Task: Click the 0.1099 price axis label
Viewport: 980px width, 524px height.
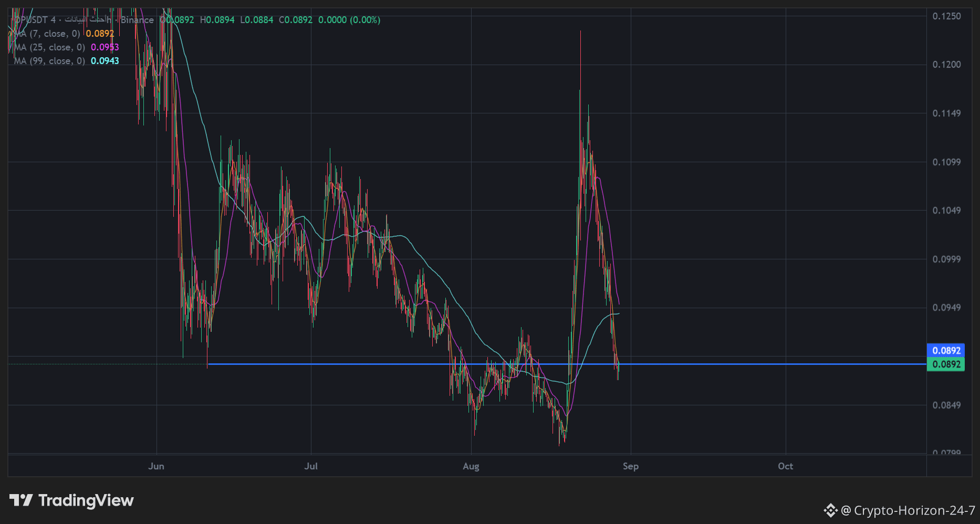Action: 947,162
